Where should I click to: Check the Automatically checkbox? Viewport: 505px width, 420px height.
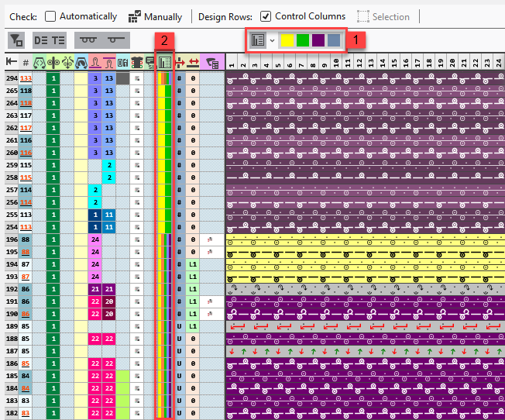click(50, 16)
